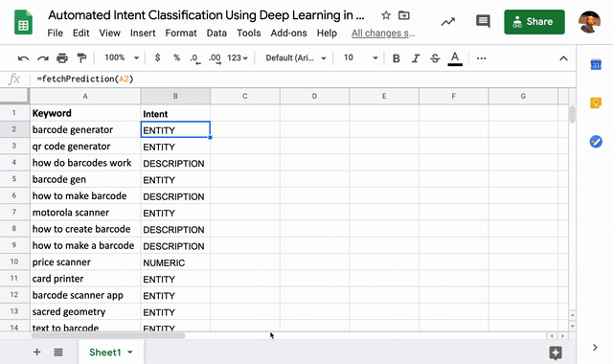The width and height of the screenshot is (613, 364).
Task: Click the All changes saved link
Action: point(383,34)
